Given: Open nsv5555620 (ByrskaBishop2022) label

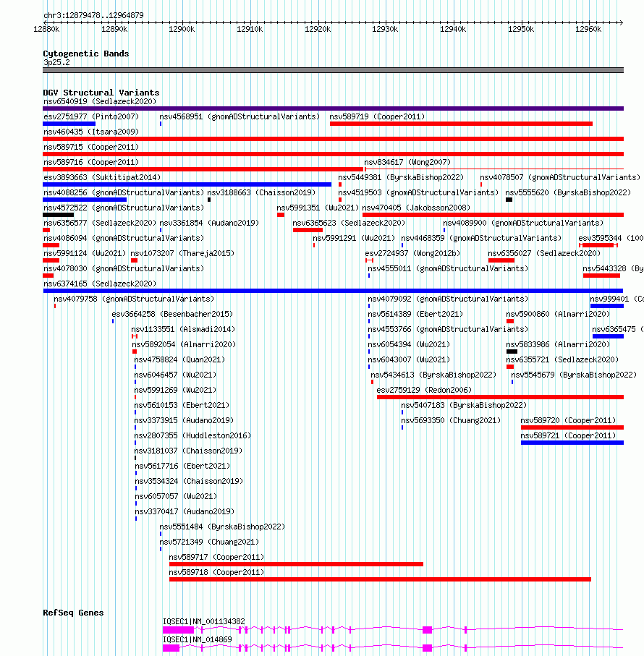Looking at the screenshot, I should (568, 192).
